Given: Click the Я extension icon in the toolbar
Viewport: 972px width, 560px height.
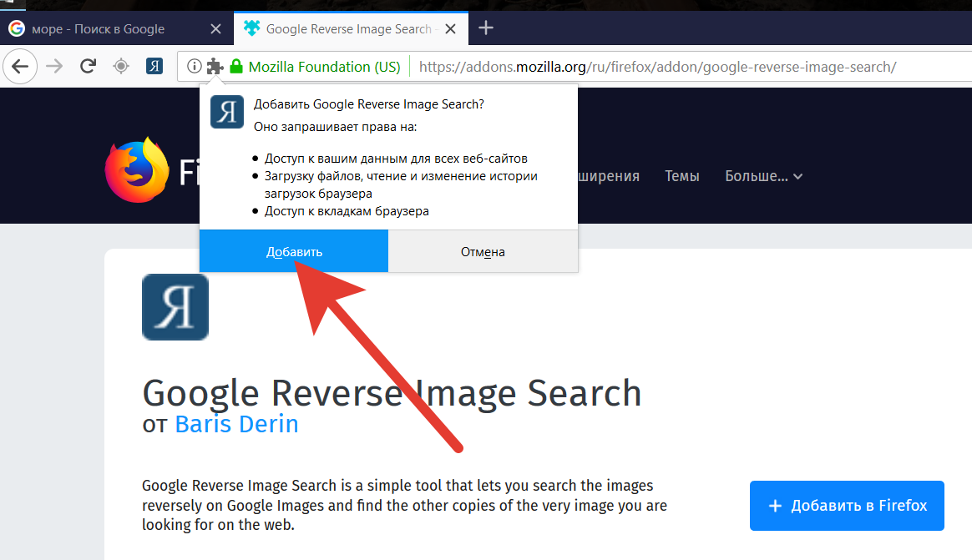Looking at the screenshot, I should click(154, 67).
